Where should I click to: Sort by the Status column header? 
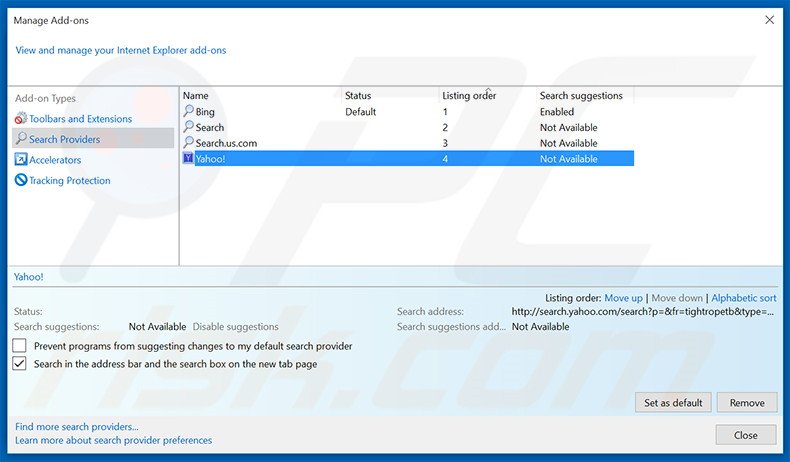[x=358, y=95]
